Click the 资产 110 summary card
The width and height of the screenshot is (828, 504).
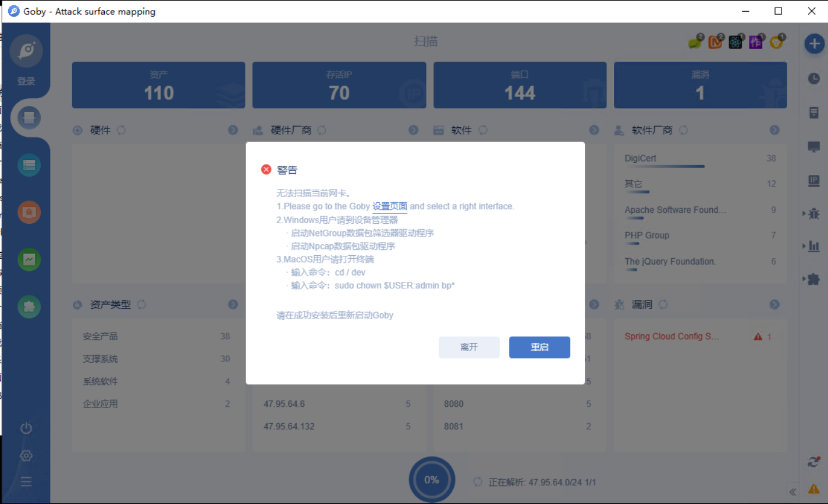click(158, 85)
